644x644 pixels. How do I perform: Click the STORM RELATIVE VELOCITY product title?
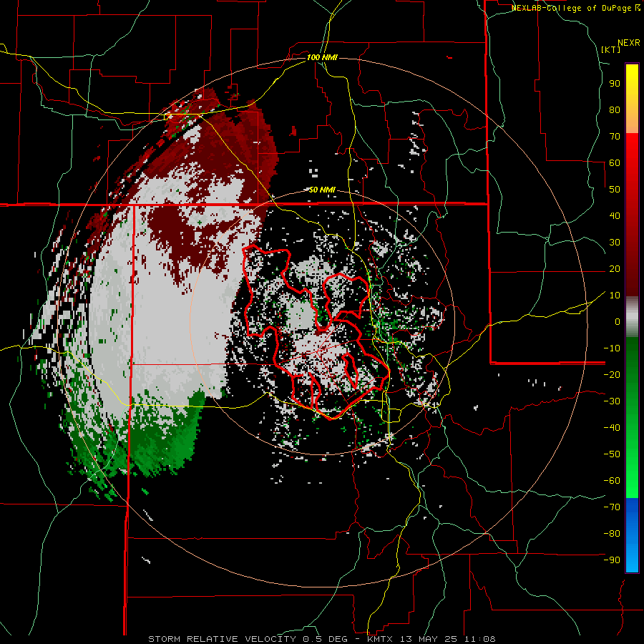[x=222, y=639]
